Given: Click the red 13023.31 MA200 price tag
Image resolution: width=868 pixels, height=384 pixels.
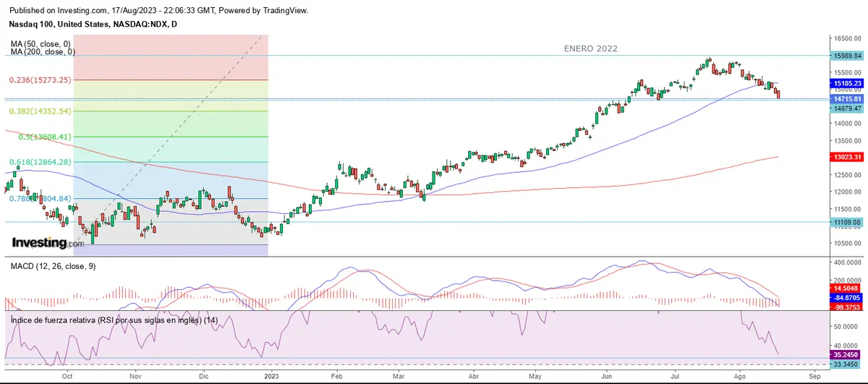Looking at the screenshot, I should 848,157.
